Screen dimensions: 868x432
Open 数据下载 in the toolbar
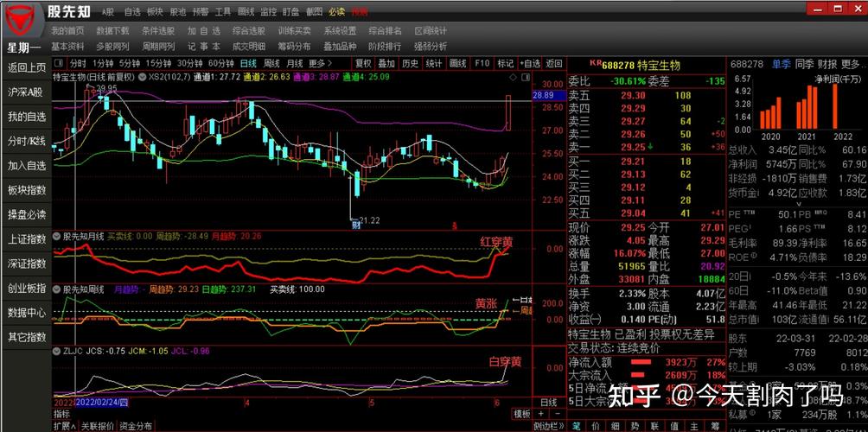coord(112,31)
